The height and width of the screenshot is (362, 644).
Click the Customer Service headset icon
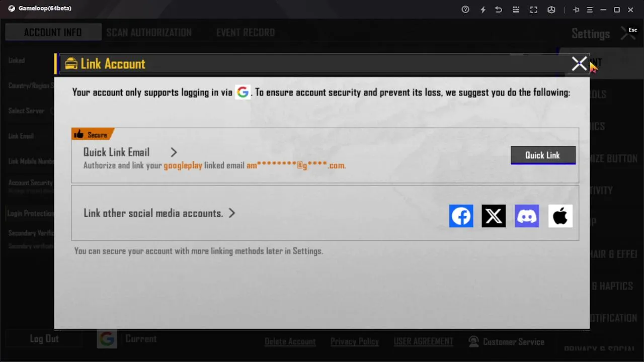tap(473, 342)
